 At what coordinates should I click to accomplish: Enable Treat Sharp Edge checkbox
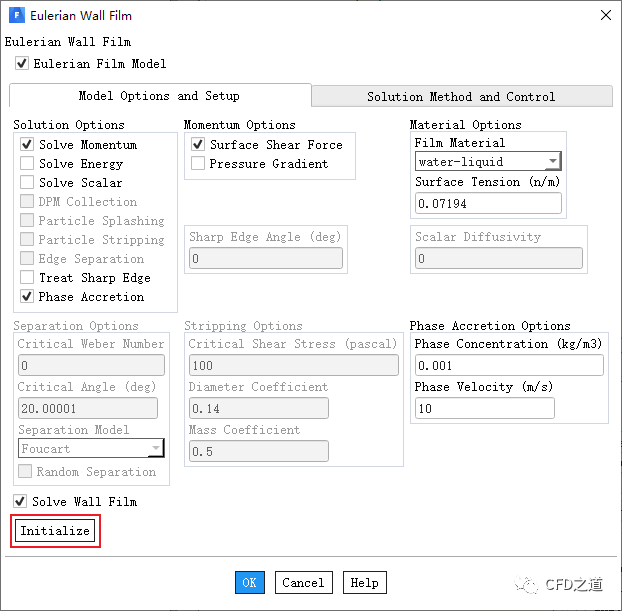[x=27, y=278]
